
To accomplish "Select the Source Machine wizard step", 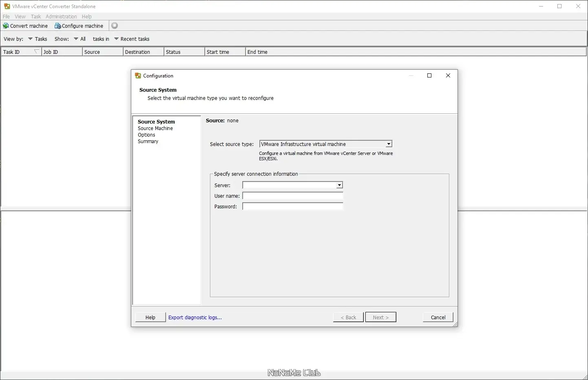I will click(x=155, y=128).
